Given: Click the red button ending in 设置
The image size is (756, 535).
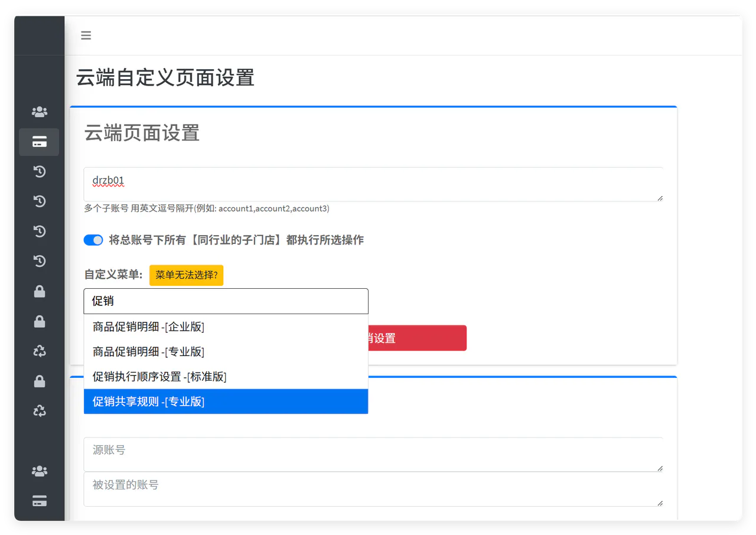Looking at the screenshot, I should click(417, 338).
